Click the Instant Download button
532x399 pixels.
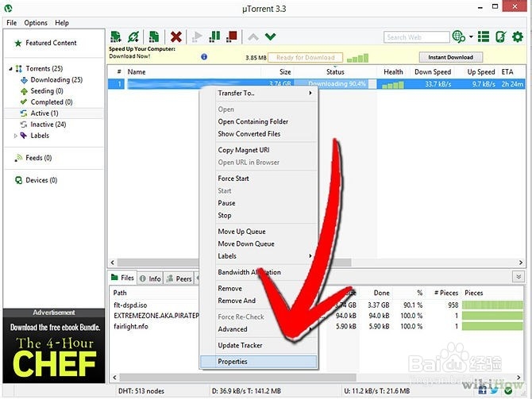pyautogui.click(x=450, y=57)
